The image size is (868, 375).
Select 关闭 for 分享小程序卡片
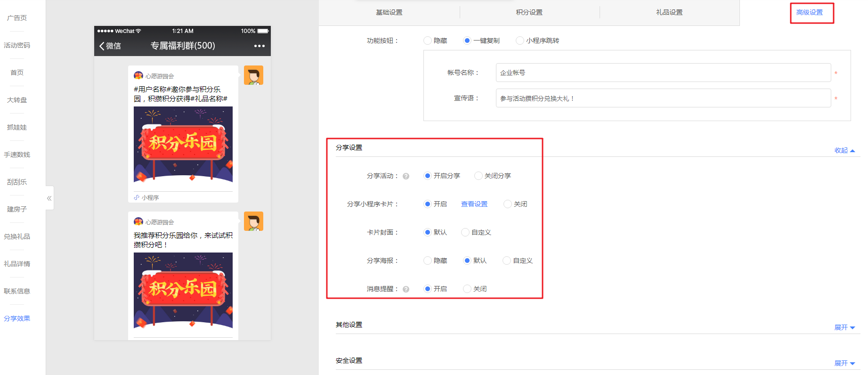(508, 204)
